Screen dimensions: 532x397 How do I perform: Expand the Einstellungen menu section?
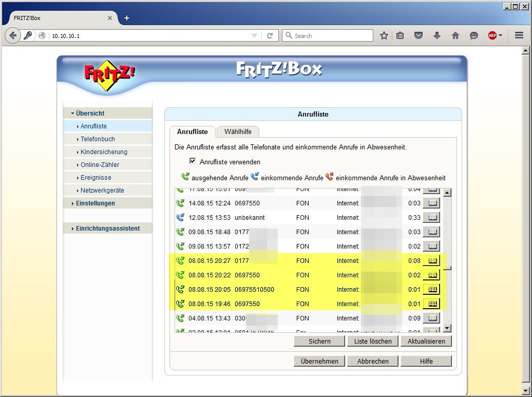pos(95,203)
